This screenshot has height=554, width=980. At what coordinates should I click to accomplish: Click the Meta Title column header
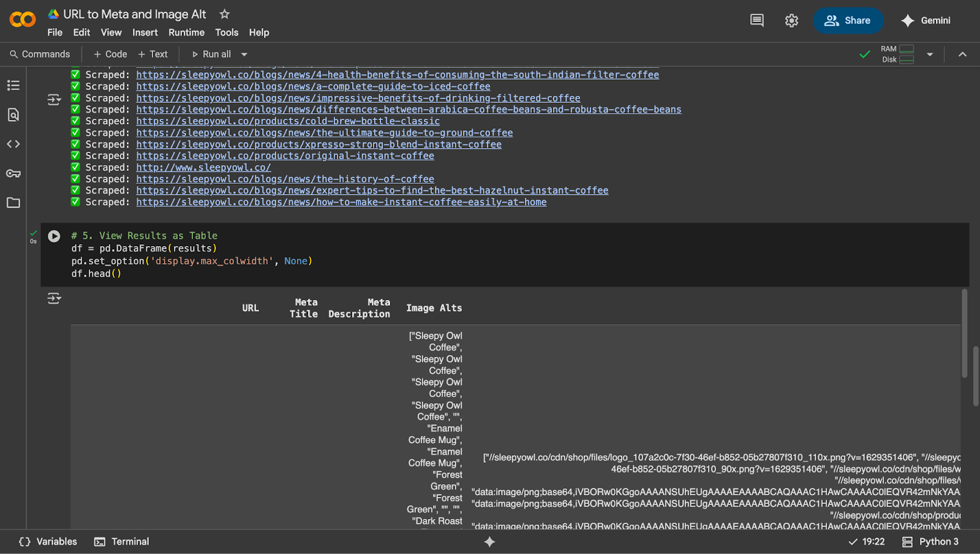pyautogui.click(x=304, y=308)
